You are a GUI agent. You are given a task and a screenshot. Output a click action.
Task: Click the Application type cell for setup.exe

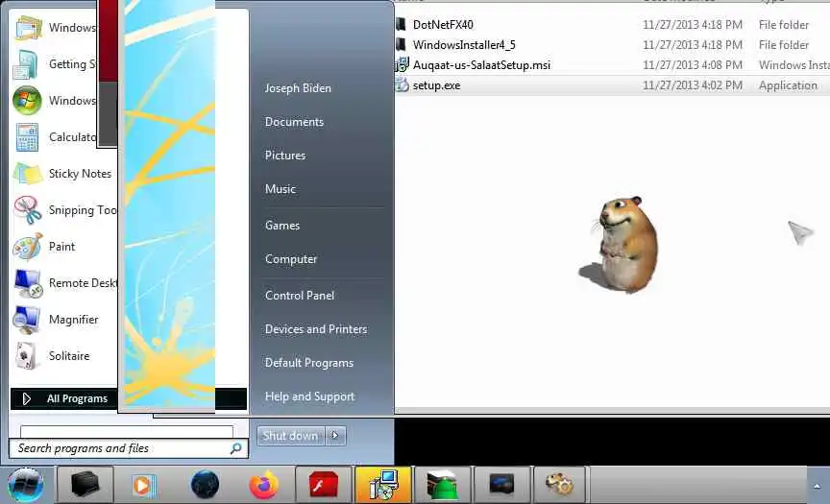(788, 85)
